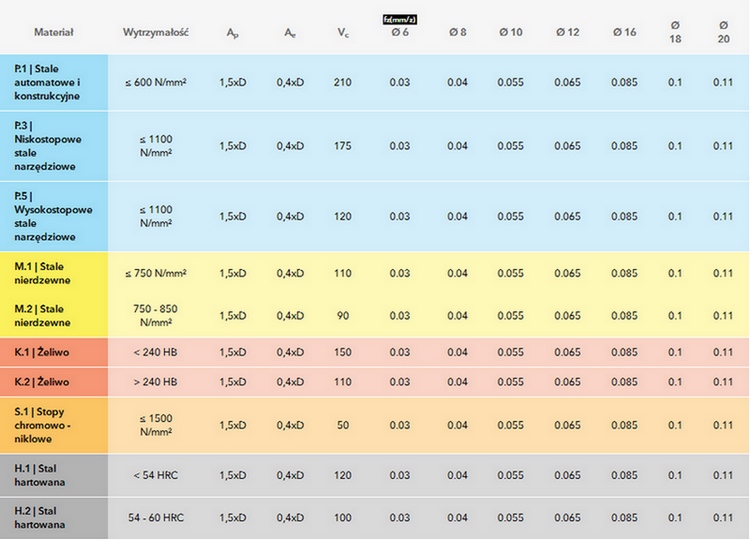The height and width of the screenshot is (540, 750).
Task: Click P.5 Wysokostopowe stale narzędziowe cell
Action: tap(54, 216)
